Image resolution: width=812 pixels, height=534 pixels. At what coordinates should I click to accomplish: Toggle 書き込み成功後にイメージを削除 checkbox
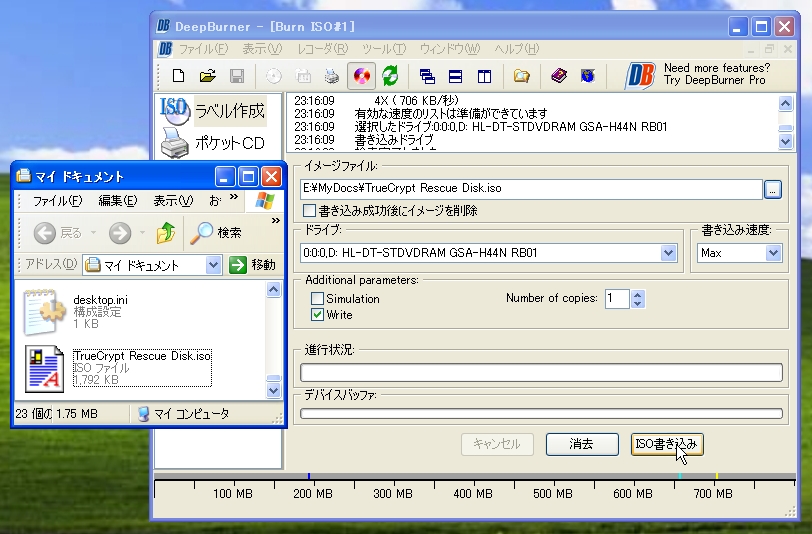coord(309,210)
